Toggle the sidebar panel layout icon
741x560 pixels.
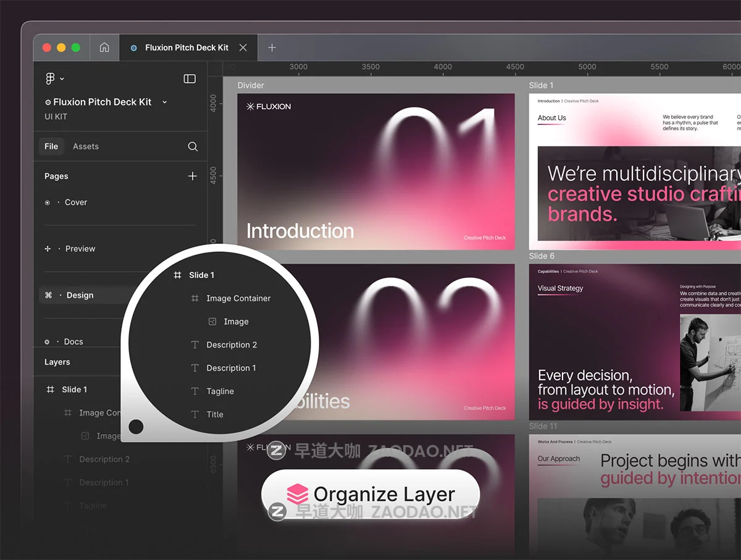click(190, 78)
